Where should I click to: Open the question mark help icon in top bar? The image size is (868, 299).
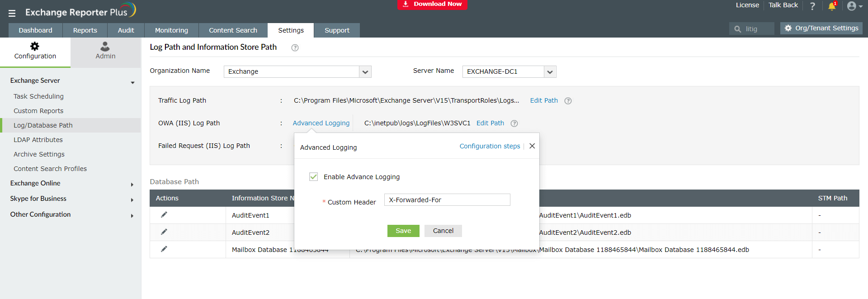point(812,6)
